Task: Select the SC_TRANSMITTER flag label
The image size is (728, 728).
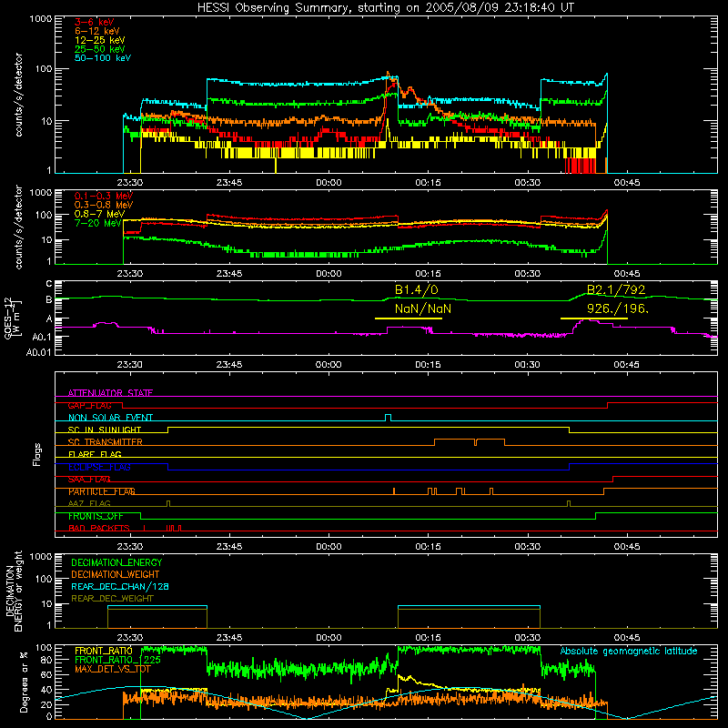Action: pos(106,442)
